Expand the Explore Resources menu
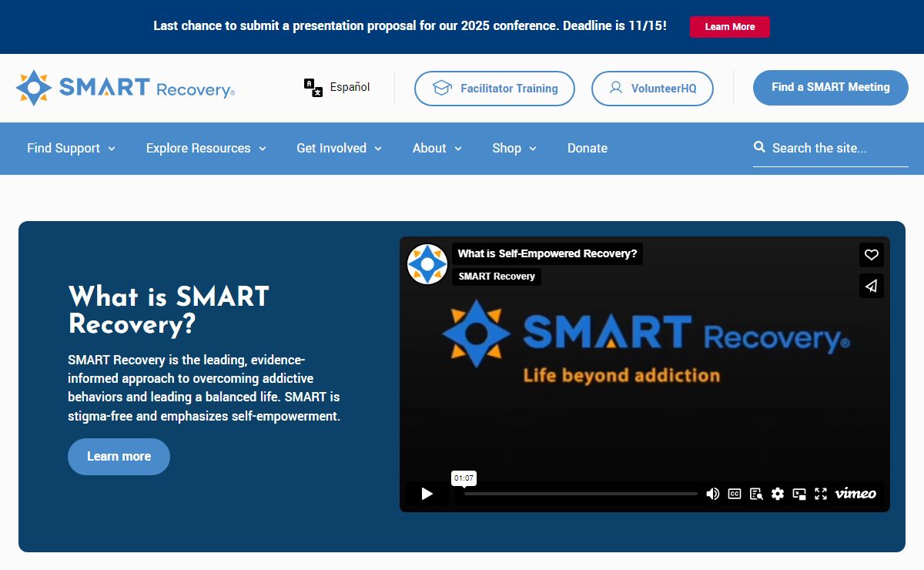 click(x=206, y=148)
